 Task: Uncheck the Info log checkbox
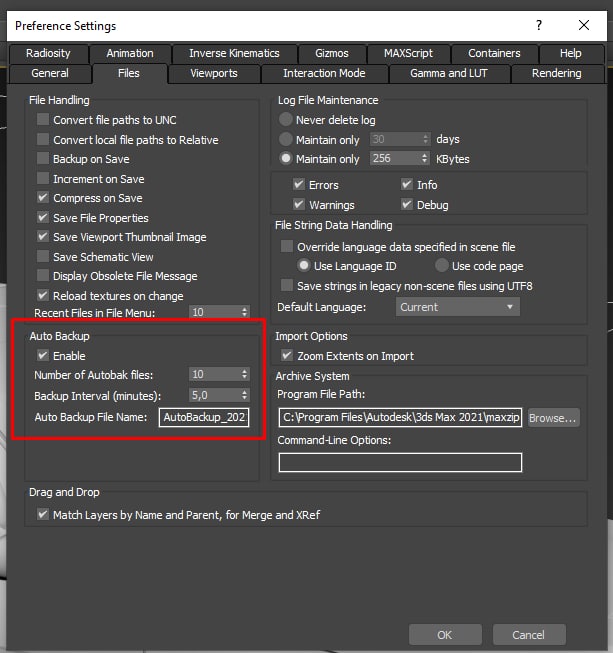pos(407,184)
